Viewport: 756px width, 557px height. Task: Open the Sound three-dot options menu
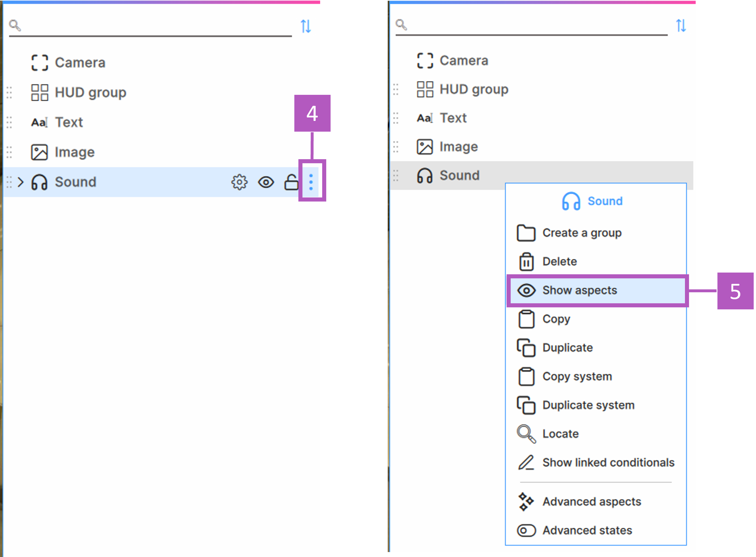[311, 182]
